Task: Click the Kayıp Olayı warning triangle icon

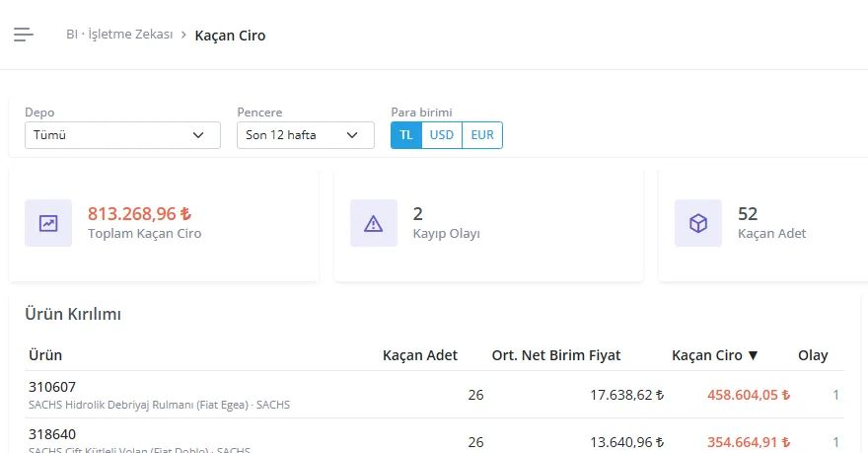Action: [x=374, y=223]
